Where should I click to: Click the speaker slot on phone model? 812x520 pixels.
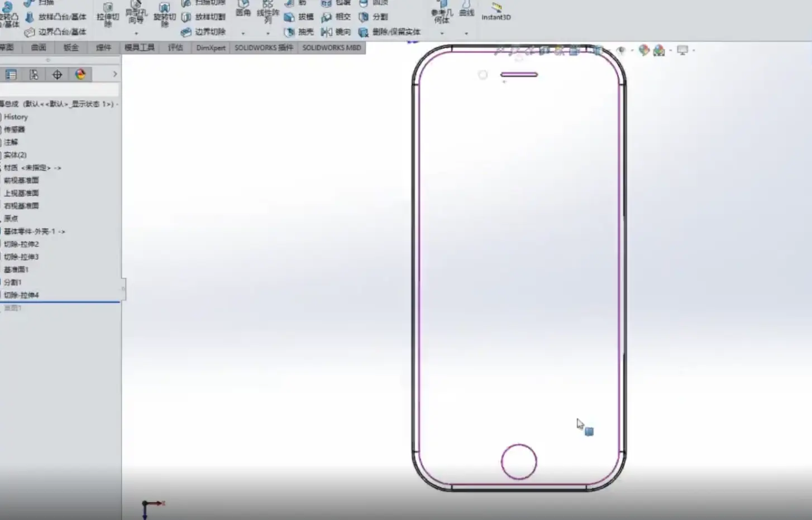pyautogui.click(x=519, y=75)
